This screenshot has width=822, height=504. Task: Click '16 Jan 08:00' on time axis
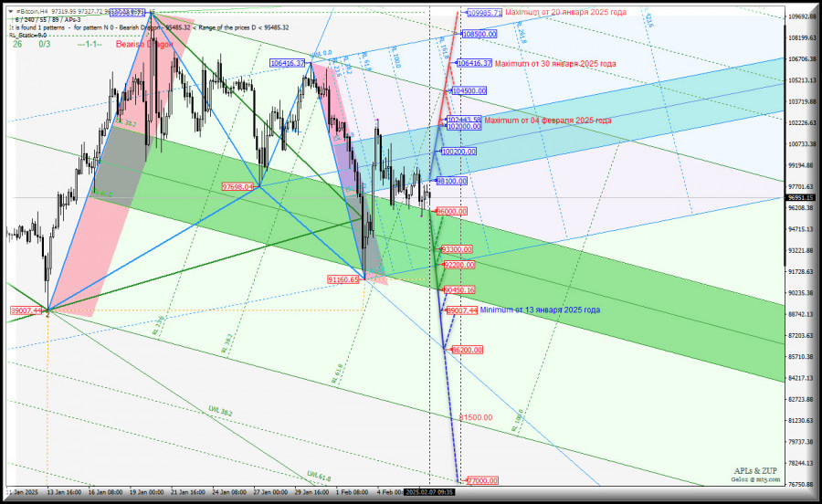[105, 492]
